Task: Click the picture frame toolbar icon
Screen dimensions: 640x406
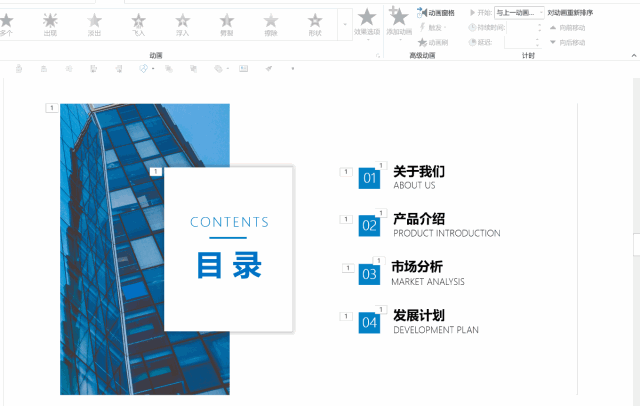Action: point(243,69)
